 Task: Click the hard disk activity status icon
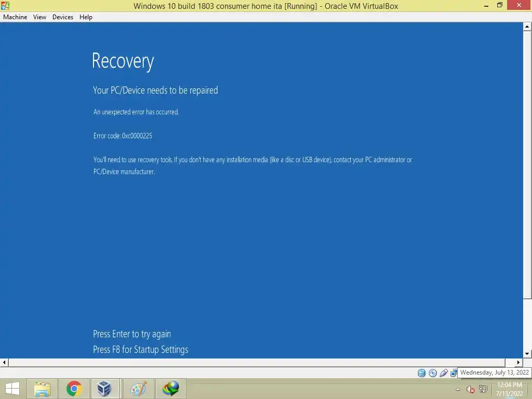tap(421, 373)
